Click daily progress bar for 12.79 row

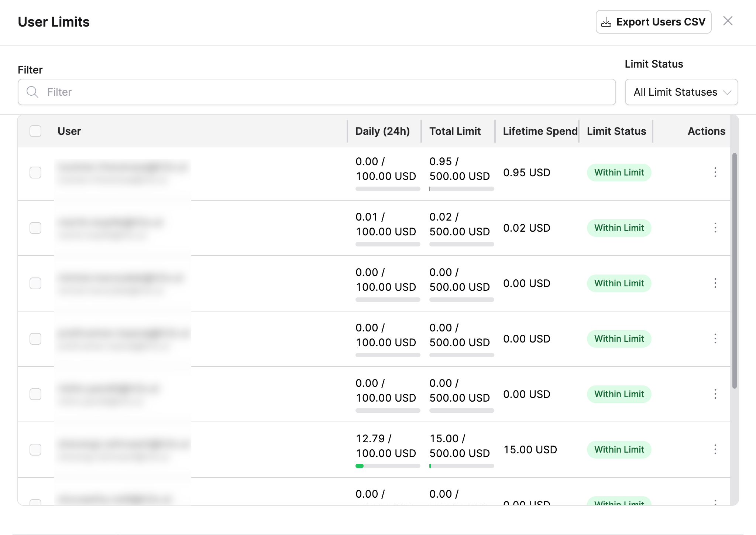pos(388,466)
